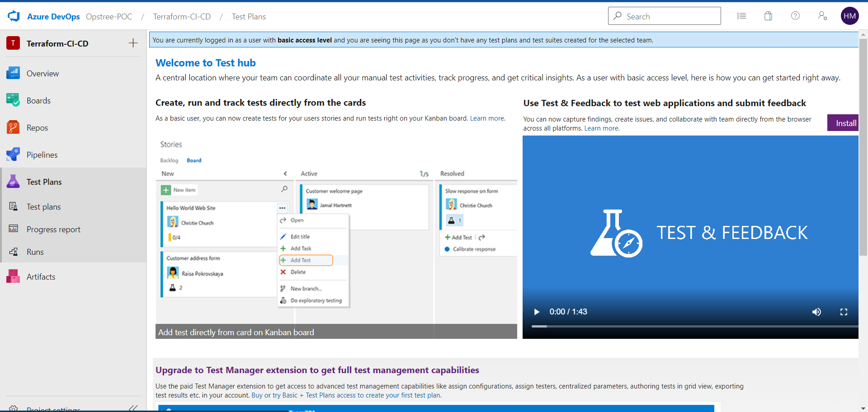Click the Install button
Viewport: 868px width, 412px height.
point(843,123)
